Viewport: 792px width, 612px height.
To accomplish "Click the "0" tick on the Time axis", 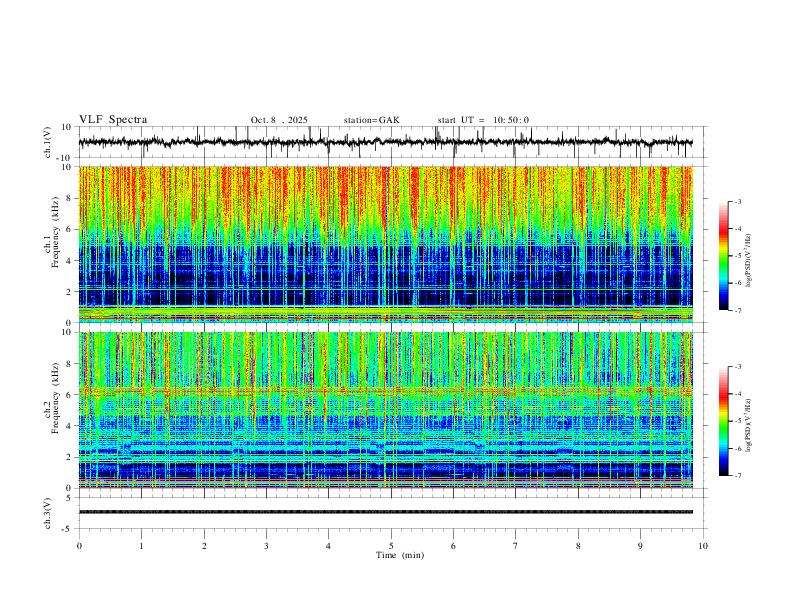I will click(x=79, y=546).
